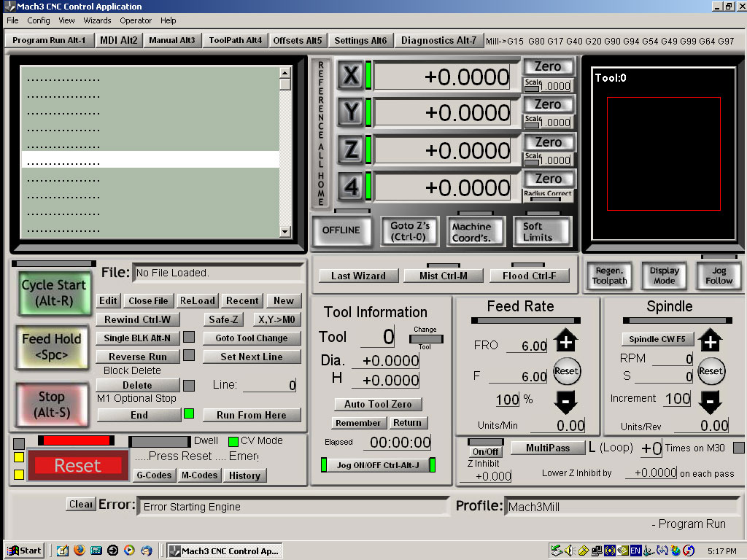Image resolution: width=747 pixels, height=560 pixels.
Task: Toggle Soft Limits button
Action: click(x=542, y=231)
